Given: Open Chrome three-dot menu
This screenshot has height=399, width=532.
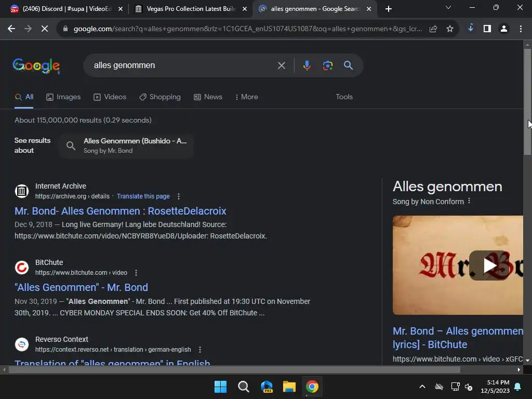Looking at the screenshot, I should pos(521,29).
